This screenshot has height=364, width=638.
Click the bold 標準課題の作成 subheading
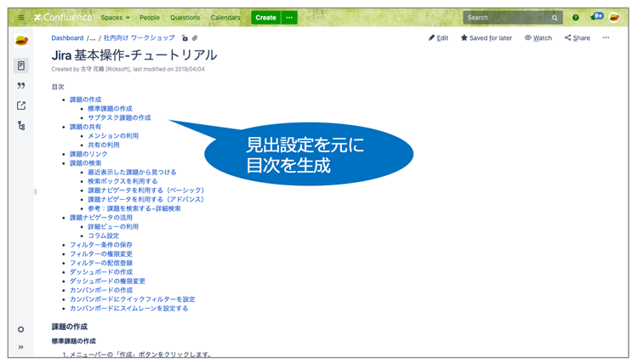click(74, 341)
